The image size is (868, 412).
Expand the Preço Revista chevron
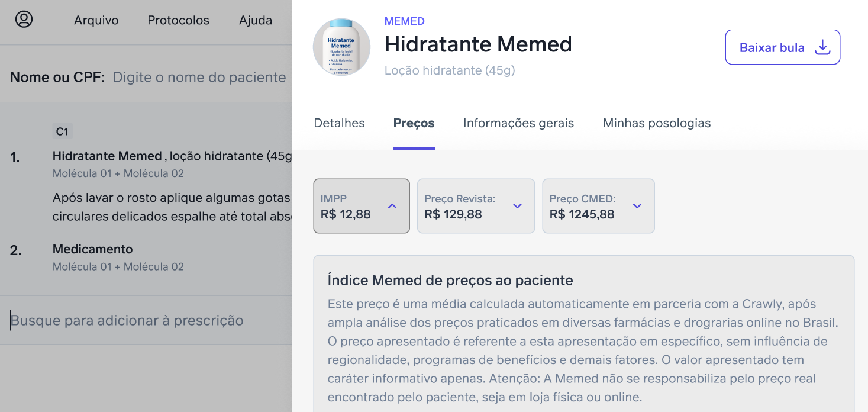coord(518,206)
